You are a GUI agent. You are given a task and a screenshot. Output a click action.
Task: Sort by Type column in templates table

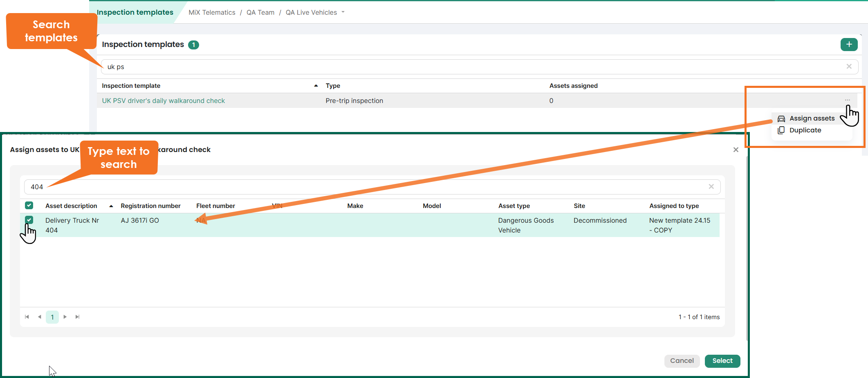pyautogui.click(x=333, y=86)
